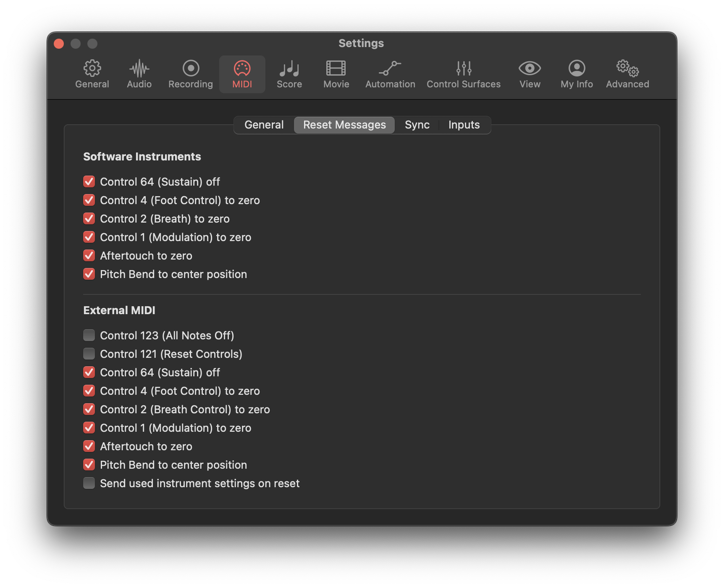This screenshot has width=724, height=588.
Task: Select the Movie settings icon
Action: tap(336, 73)
